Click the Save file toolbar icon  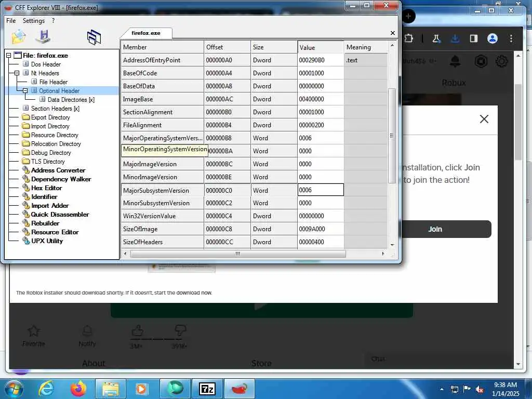[x=44, y=37]
